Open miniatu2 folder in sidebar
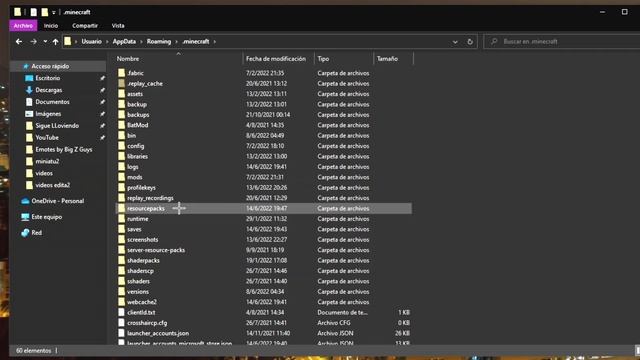This screenshot has height=360, width=640. 47,161
